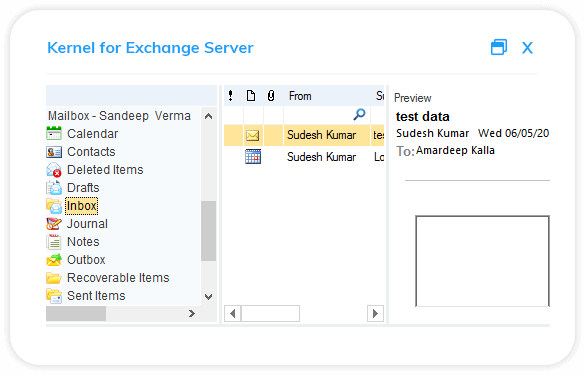Click Amardeep Kalla recipient in preview

tap(455, 150)
